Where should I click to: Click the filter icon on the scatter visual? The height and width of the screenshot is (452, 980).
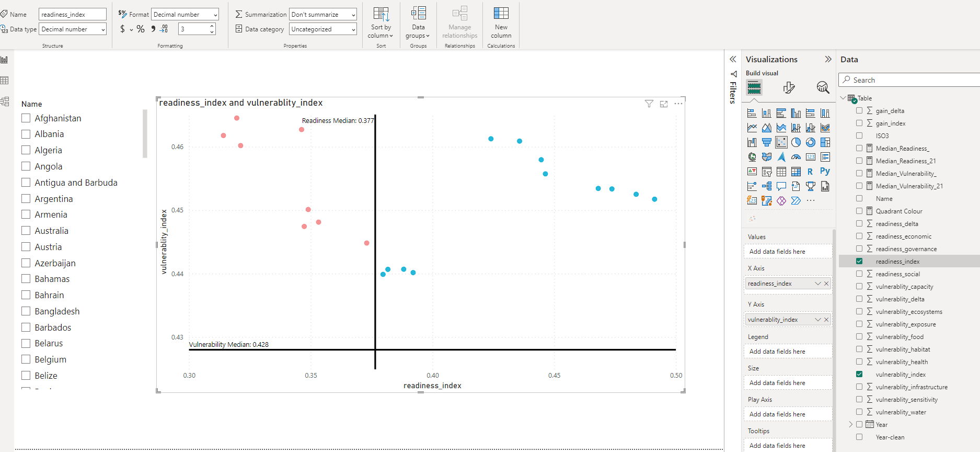tap(649, 104)
